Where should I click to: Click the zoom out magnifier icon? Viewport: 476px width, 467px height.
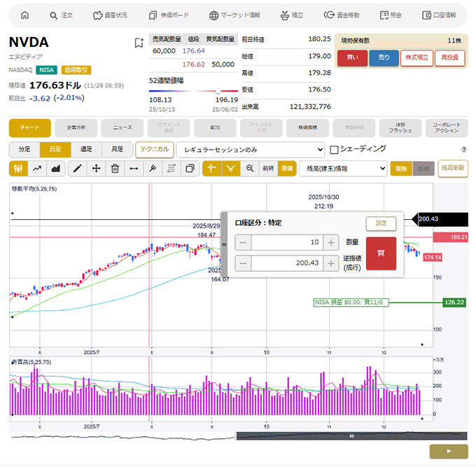[249, 168]
